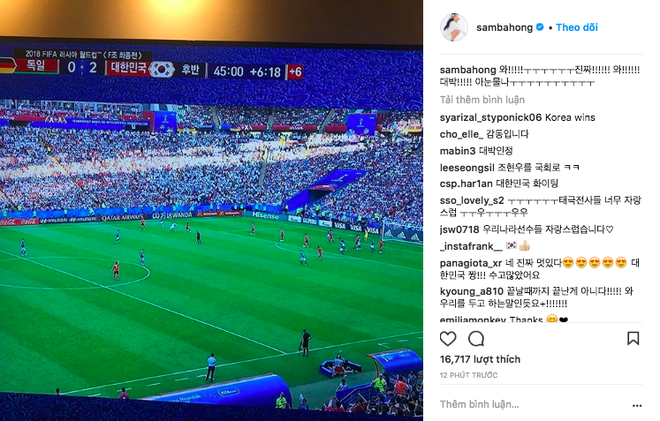Show likers via 16,717 lượt thích
Screen dimensions: 660x421
[x=480, y=359]
